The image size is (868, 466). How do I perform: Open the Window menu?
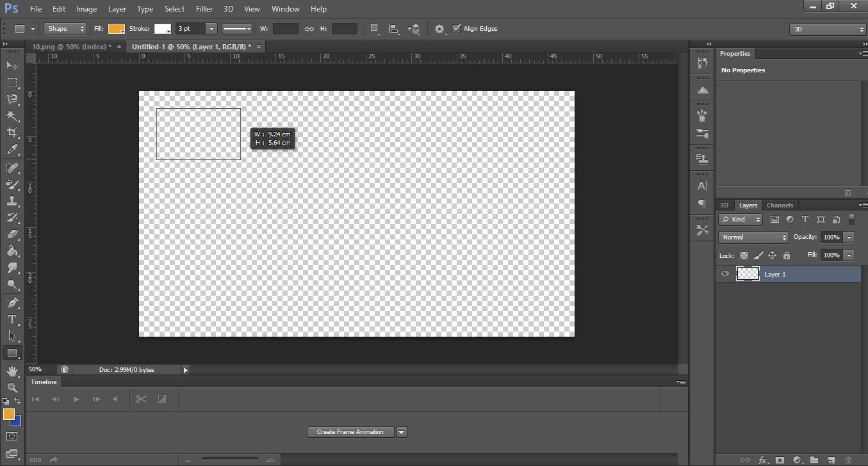[285, 9]
